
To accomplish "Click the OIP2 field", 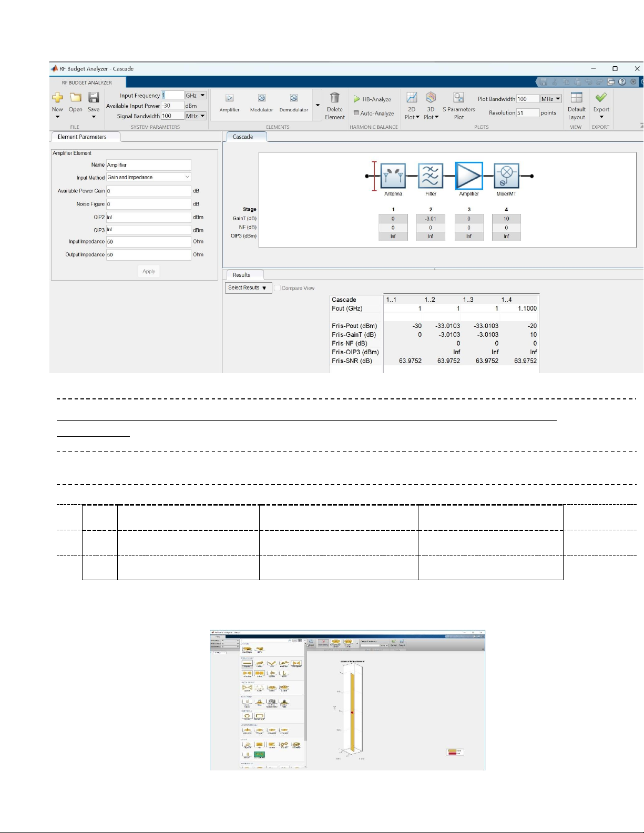I will (x=149, y=217).
